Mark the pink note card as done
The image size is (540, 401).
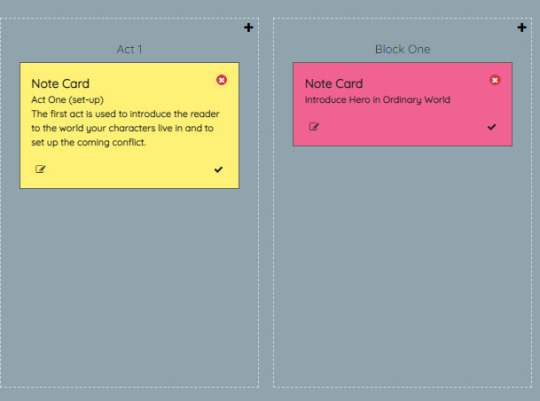pyautogui.click(x=492, y=127)
